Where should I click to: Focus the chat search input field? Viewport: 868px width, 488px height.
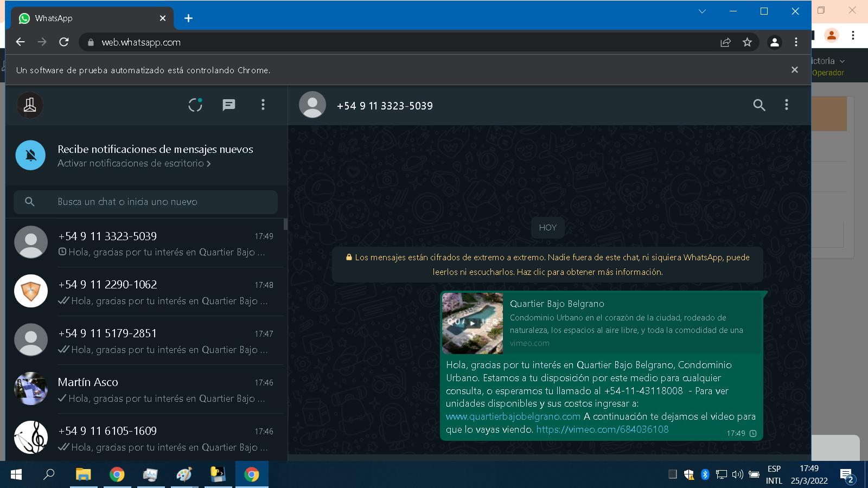pyautogui.click(x=145, y=202)
